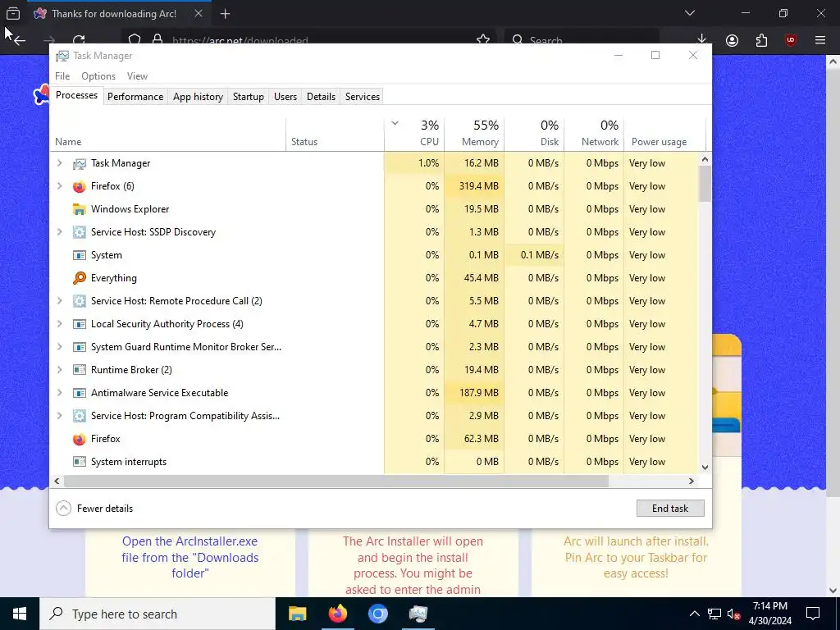Open the Firefox extensions puzzle icon
This screenshot has height=630, width=840.
click(761, 40)
